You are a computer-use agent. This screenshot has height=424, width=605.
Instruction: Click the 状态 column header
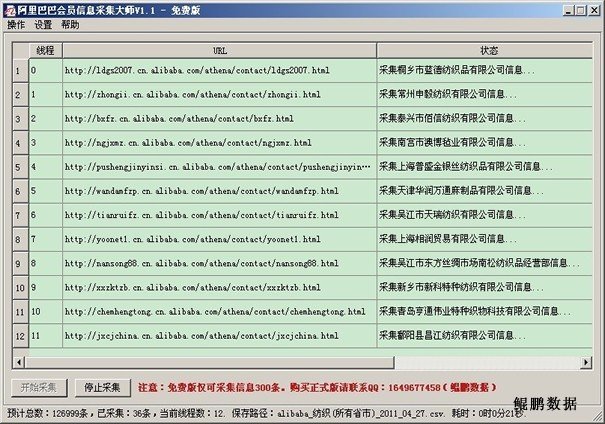[x=485, y=51]
